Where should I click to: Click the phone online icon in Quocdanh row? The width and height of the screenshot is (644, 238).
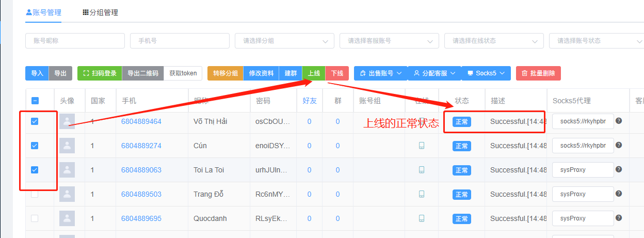(x=422, y=218)
